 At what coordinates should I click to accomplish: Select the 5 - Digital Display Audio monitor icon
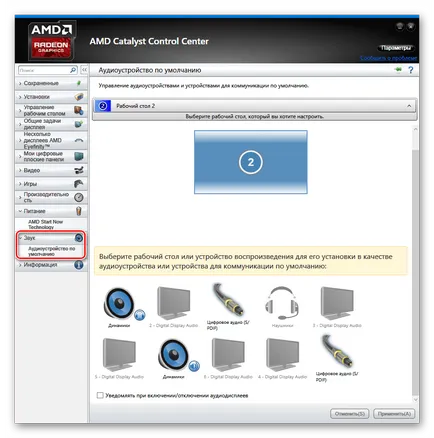coord(119,355)
